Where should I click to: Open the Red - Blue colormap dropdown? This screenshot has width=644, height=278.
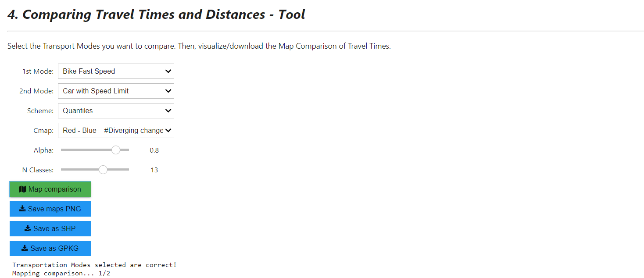pos(116,131)
